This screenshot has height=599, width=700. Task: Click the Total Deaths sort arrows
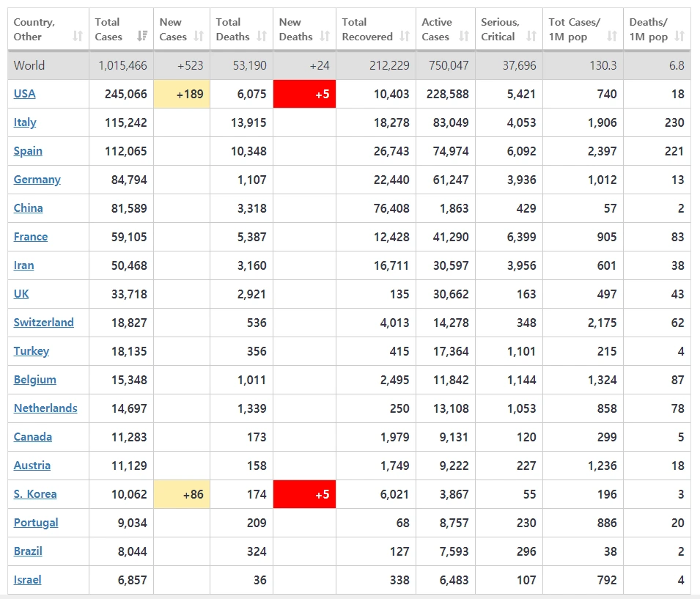(262, 36)
